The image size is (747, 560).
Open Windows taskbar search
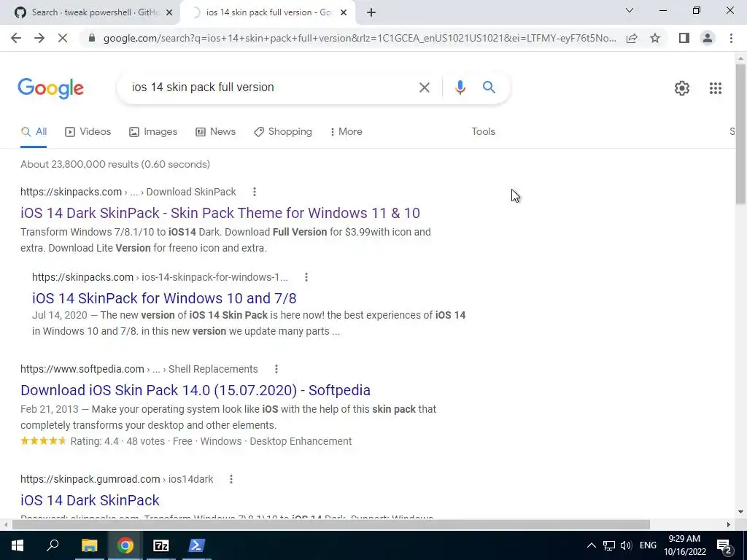[53, 545]
